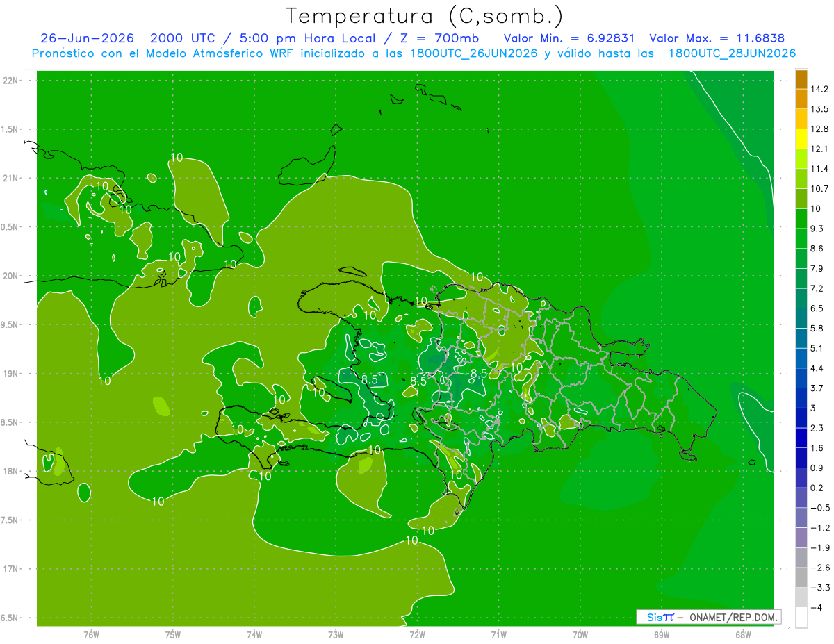Click the purple swatch between -1.9 and -1.2
This screenshot has height=644, width=834.
coord(801,537)
